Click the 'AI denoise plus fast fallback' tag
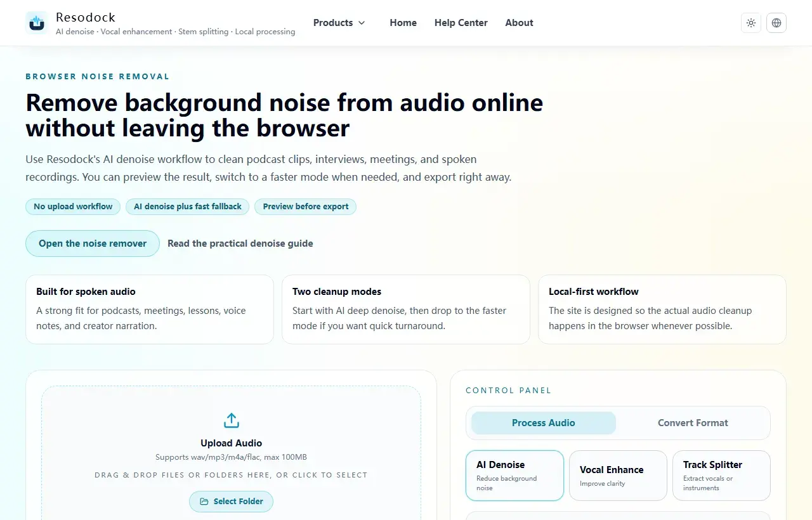Screen dimensions: 812x520 click(x=188, y=207)
